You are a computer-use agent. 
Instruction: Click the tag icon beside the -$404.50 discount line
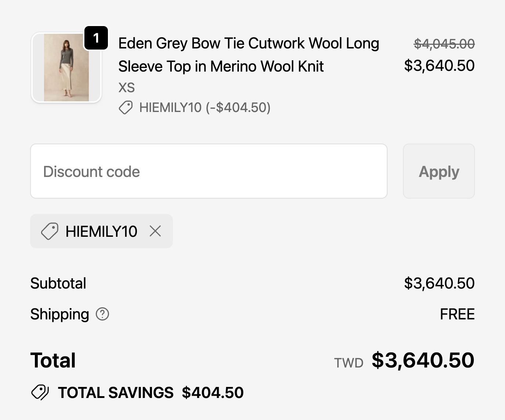(x=126, y=108)
